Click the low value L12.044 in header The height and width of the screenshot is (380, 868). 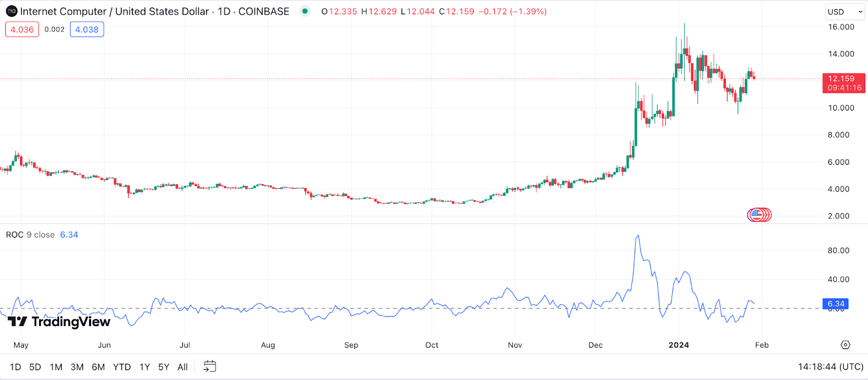pyautogui.click(x=418, y=11)
